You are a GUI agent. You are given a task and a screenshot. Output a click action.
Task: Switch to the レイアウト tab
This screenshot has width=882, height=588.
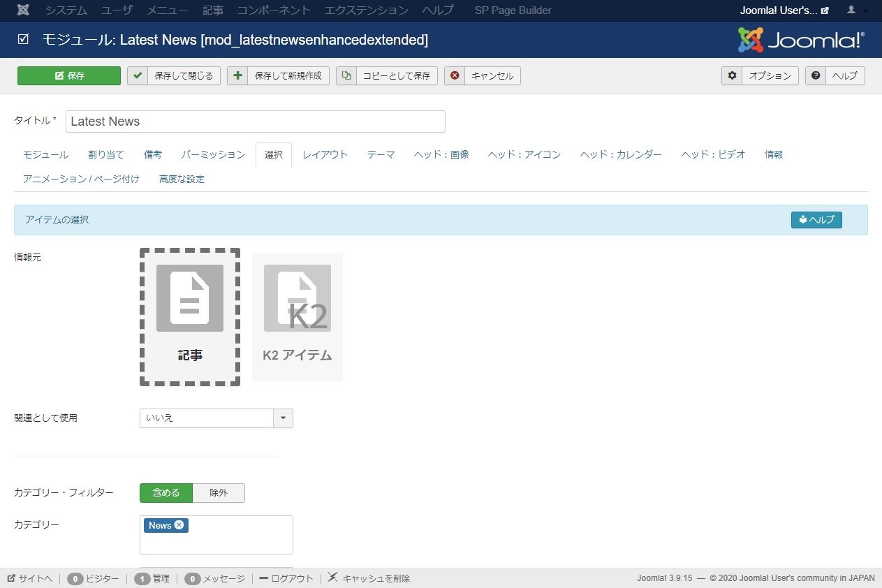tap(325, 154)
